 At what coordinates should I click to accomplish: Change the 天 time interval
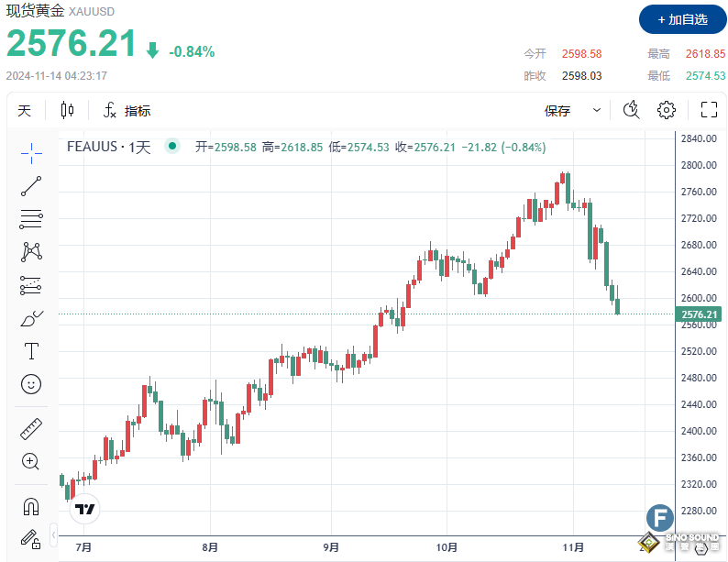click(x=24, y=110)
